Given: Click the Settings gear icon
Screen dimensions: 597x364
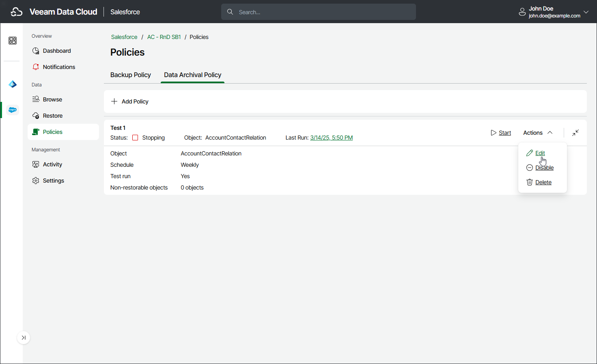Looking at the screenshot, I should pos(36,181).
